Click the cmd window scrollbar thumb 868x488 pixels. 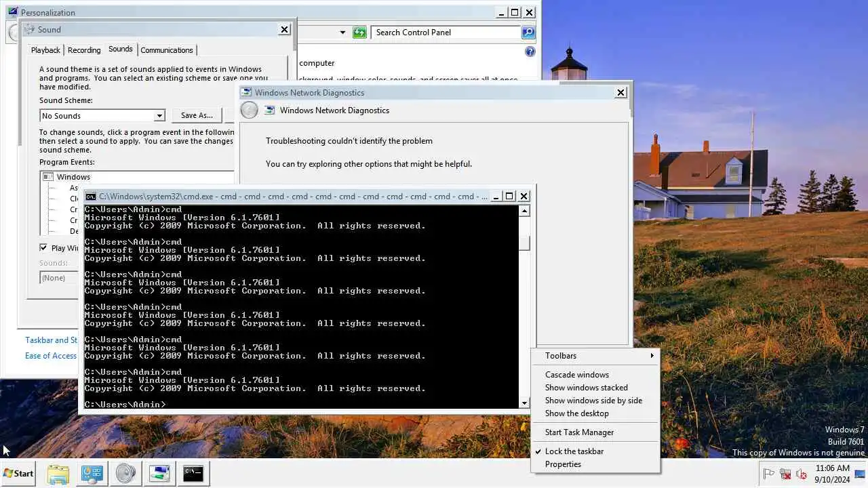tap(524, 244)
